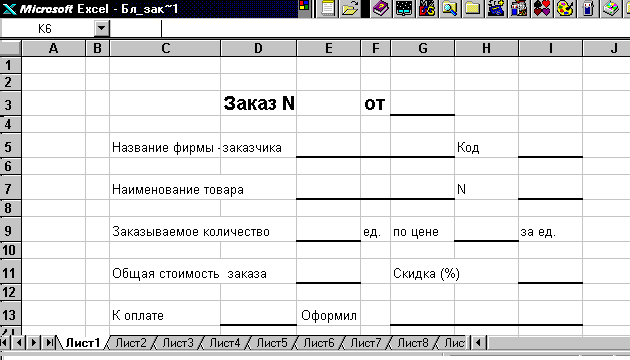Select the underlined date cell after "от"
630x360 pixels.
tap(423, 103)
